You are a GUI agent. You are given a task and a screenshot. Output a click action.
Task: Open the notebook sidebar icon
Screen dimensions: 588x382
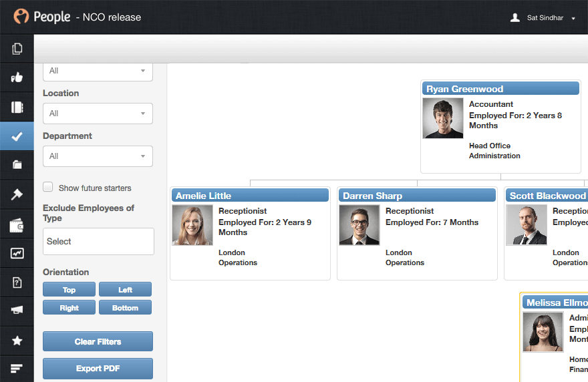(17, 108)
